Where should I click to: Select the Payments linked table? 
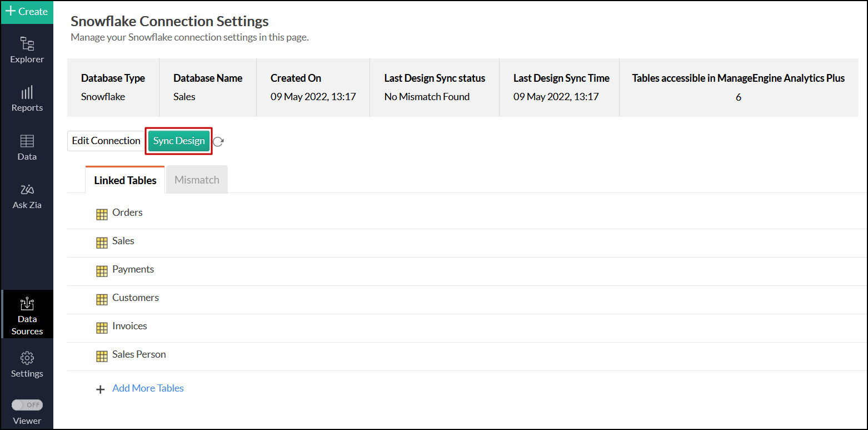[133, 269]
